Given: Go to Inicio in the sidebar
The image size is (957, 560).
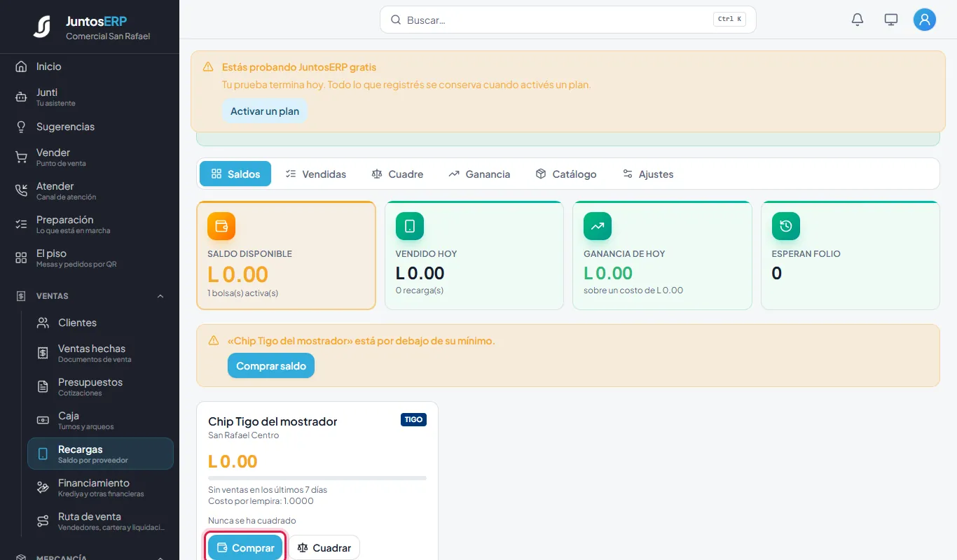Looking at the screenshot, I should (90, 66).
